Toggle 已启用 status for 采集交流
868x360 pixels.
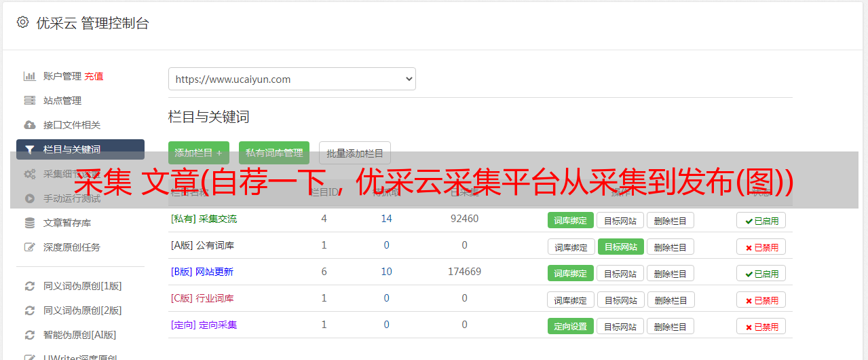pyautogui.click(x=761, y=220)
